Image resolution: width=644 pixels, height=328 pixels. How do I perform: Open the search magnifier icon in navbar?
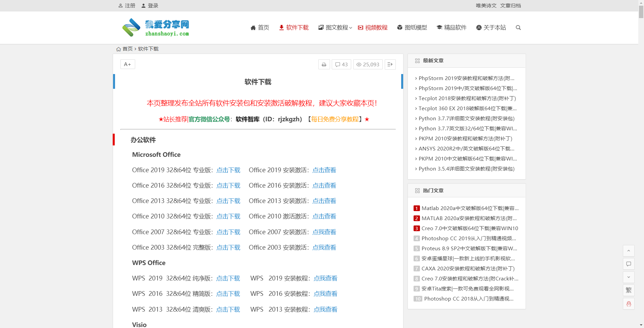518,28
